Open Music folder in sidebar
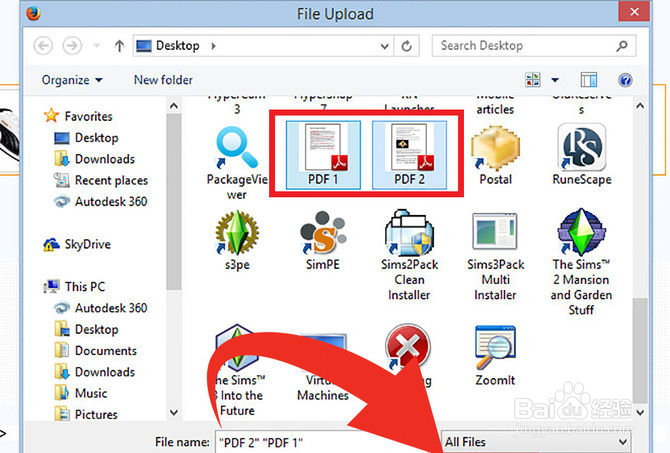The width and height of the screenshot is (670, 453). 81,393
